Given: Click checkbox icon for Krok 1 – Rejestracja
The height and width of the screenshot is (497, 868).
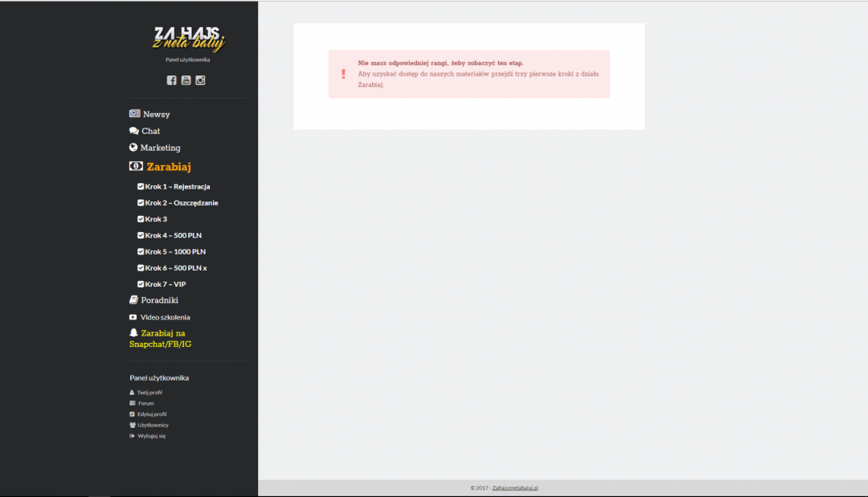Looking at the screenshot, I should coord(141,186).
